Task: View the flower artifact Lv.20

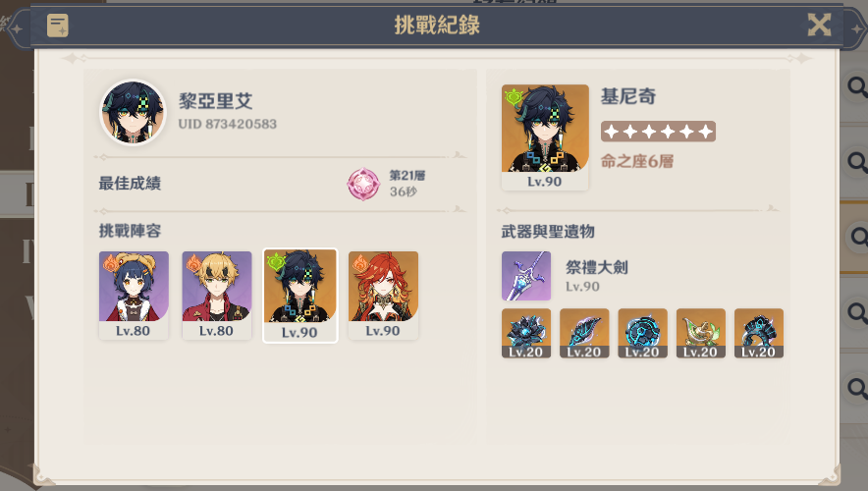Action: click(526, 333)
